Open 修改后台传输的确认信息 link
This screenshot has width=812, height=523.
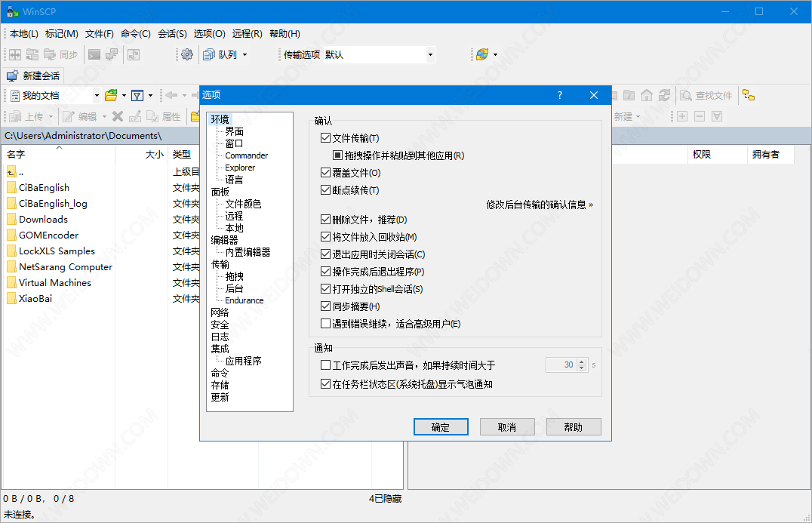point(540,205)
